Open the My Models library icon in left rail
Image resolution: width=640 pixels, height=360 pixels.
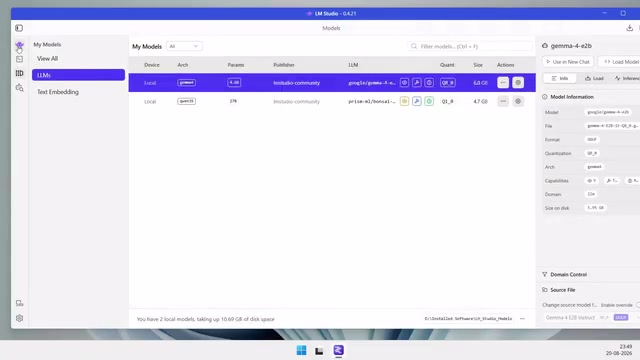point(19,73)
